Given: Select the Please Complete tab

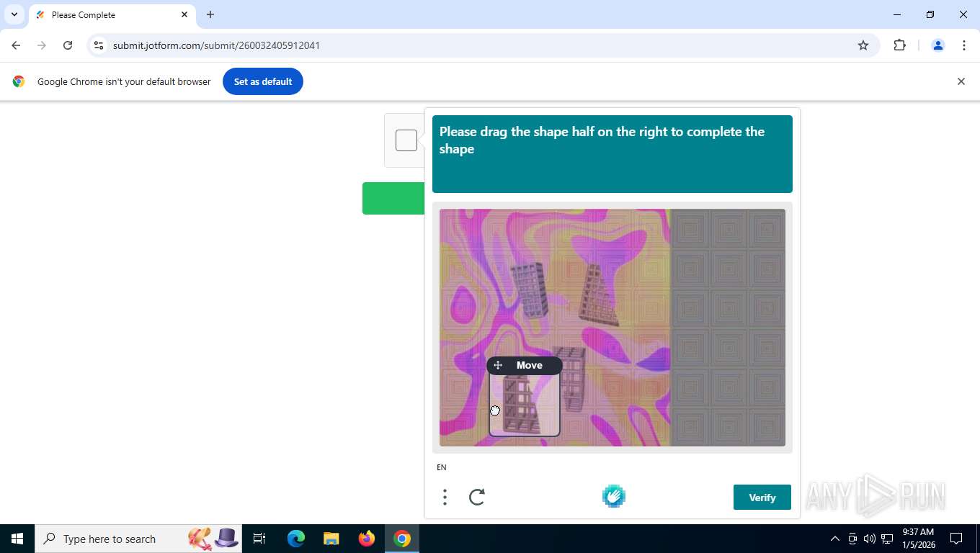Looking at the screenshot, I should (112, 15).
